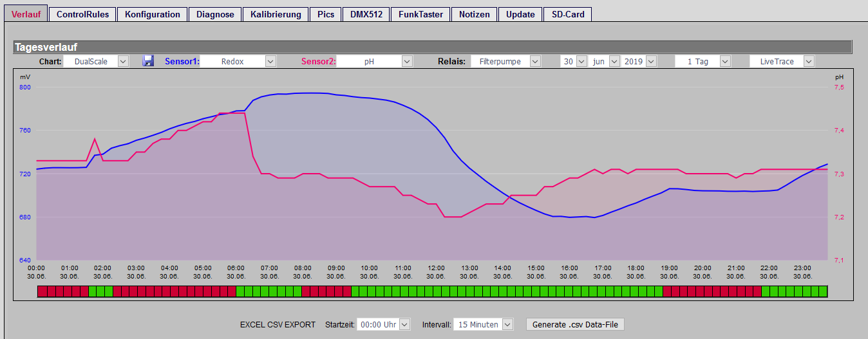Click Generate .csv Data-File button
The image size is (868, 339).
pos(575,324)
